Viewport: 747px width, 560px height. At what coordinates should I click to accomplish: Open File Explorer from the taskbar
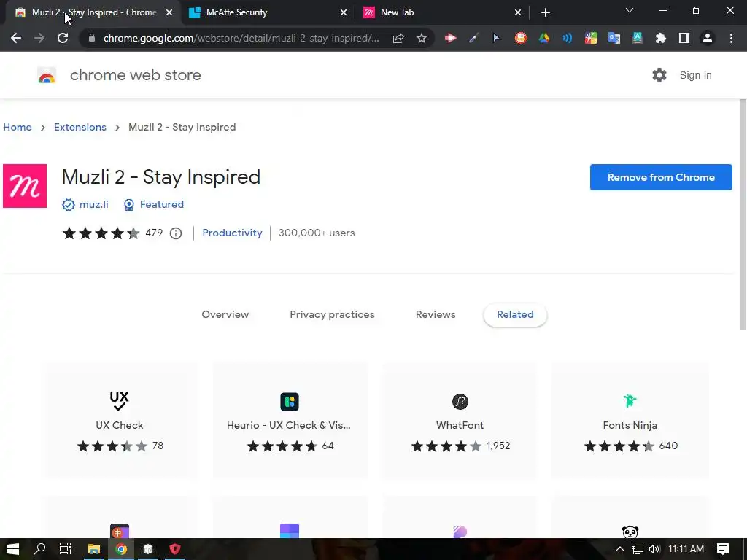coord(94,549)
